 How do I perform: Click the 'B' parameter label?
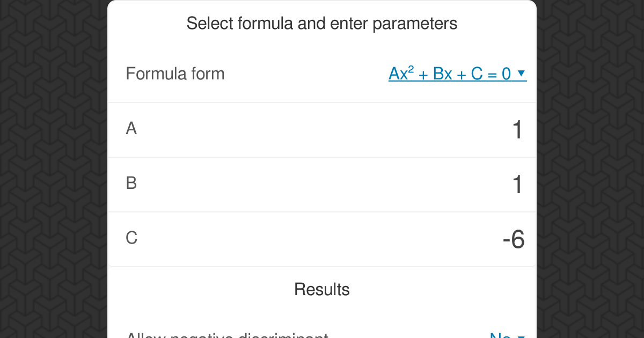131,183
